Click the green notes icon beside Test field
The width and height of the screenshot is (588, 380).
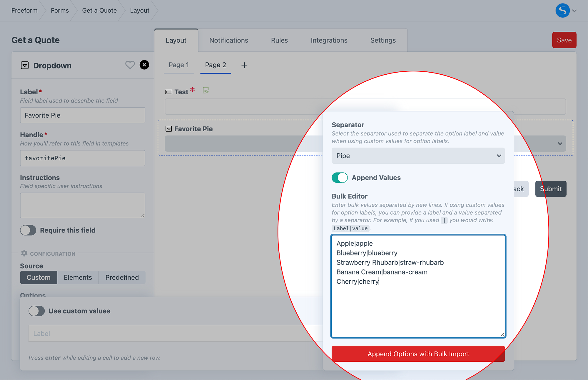pos(206,91)
